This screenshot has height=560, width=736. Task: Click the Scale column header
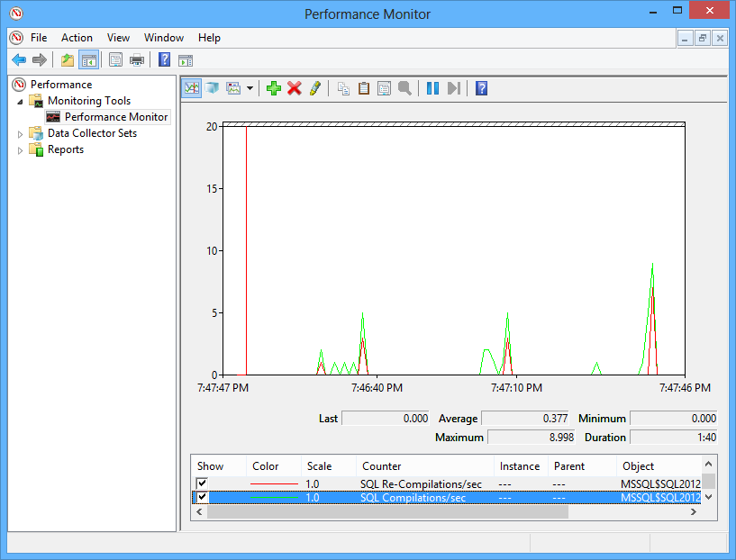tap(319, 466)
